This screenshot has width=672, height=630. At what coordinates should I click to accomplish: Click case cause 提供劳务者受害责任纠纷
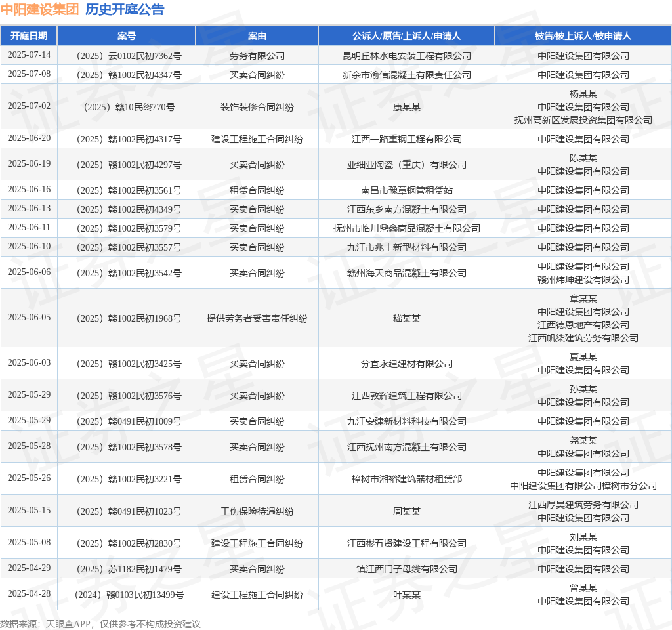257,318
